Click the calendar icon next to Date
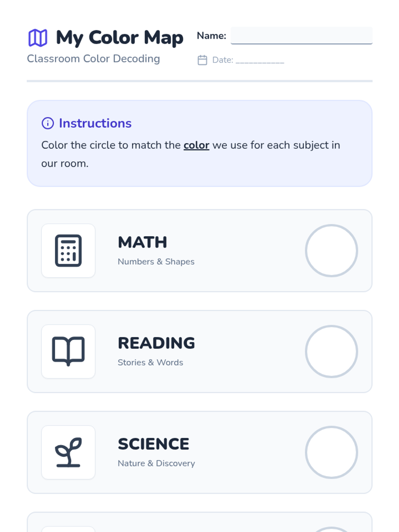The width and height of the screenshot is (399, 532). pos(202,60)
